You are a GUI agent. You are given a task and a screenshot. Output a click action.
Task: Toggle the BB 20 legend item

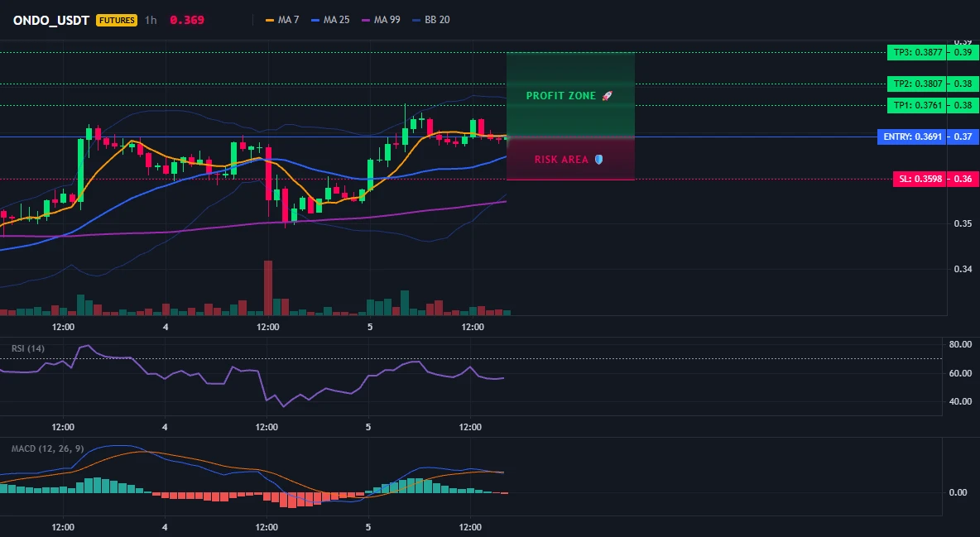(x=430, y=20)
